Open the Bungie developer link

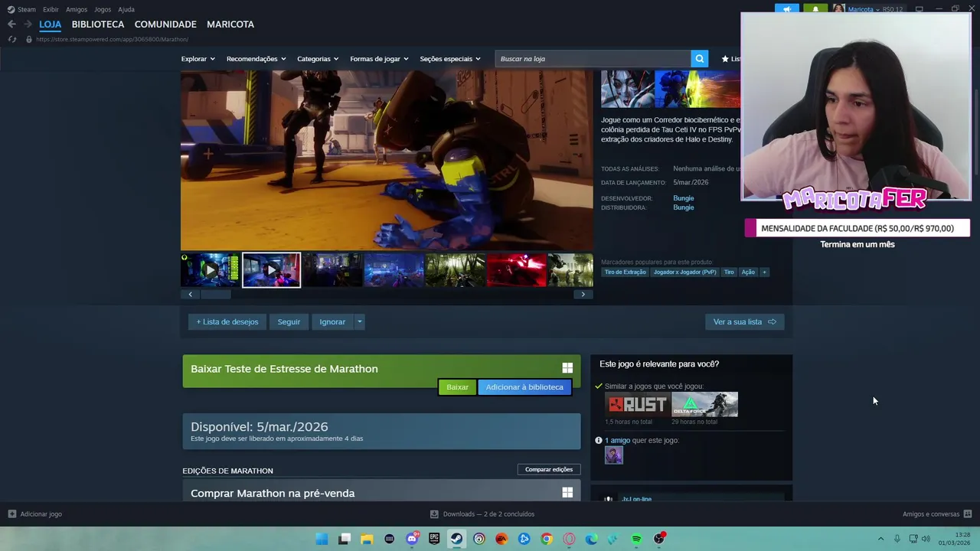tap(684, 198)
